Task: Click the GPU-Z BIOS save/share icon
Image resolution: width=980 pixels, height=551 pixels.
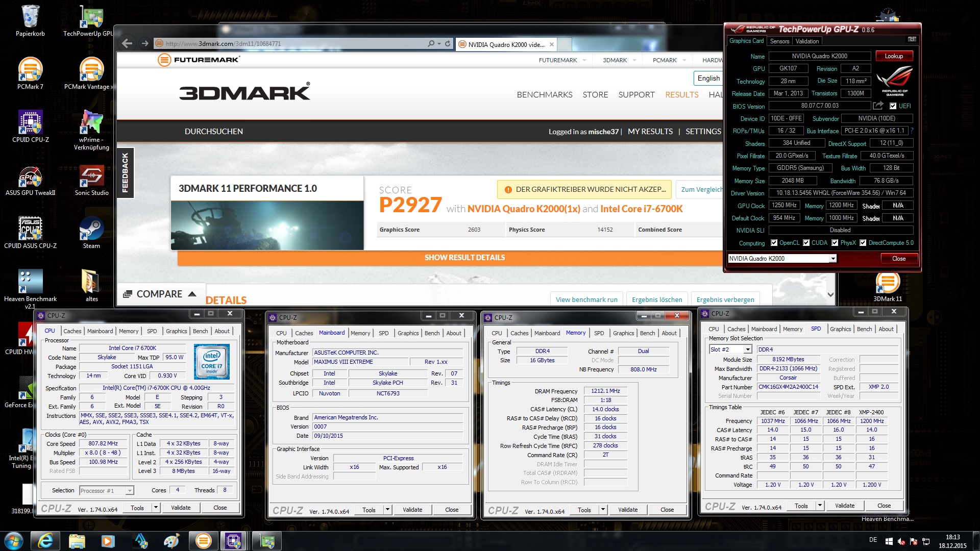Action: [878, 106]
